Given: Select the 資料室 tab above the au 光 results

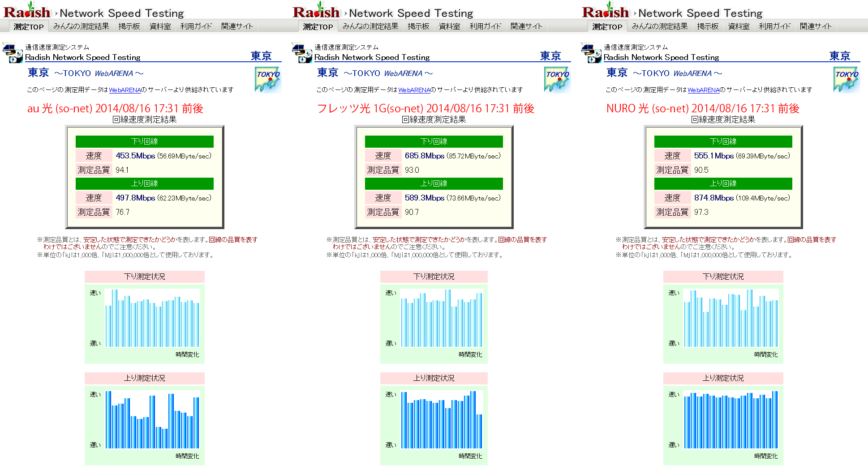Looking at the screenshot, I should click(x=160, y=26).
